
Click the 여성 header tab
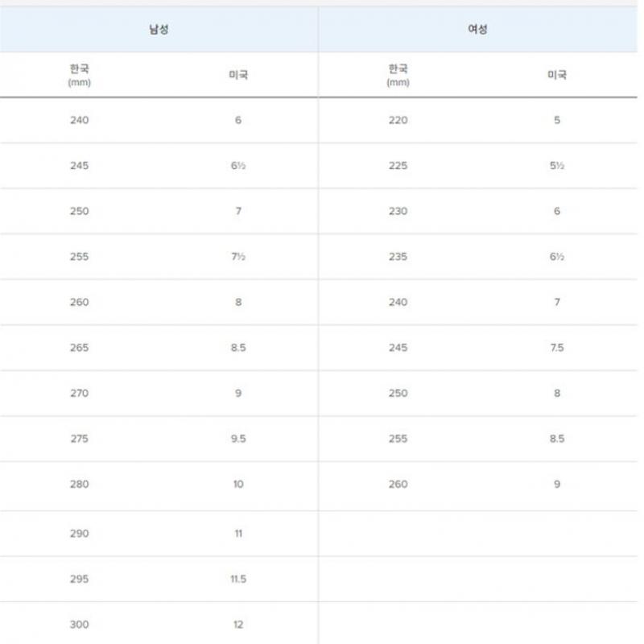[478, 30]
